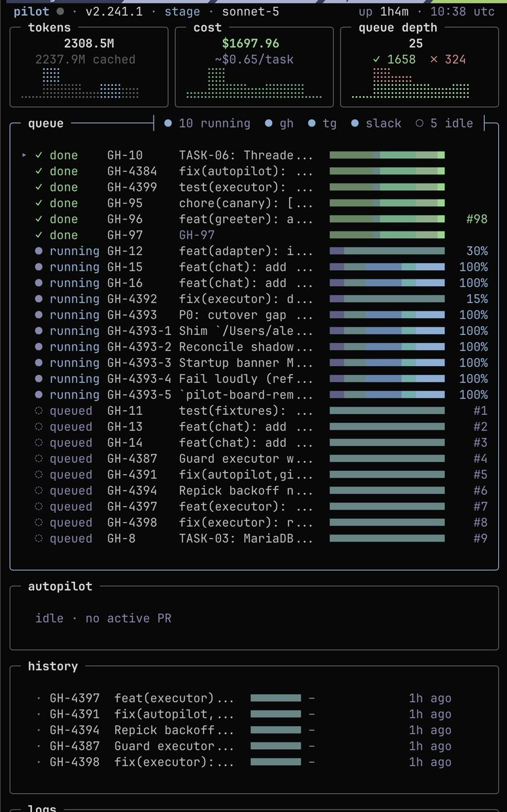The height and width of the screenshot is (812, 507).
Task: Click the GH-4392 progress bar at 15%
Action: [x=387, y=299]
